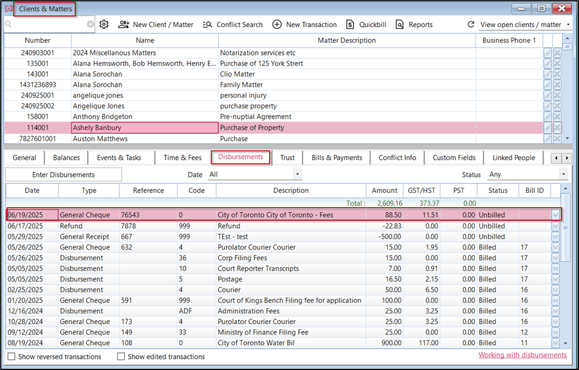Select the City of Toronto Water Bil row
Viewport: 579px width, 370px height.
click(x=279, y=343)
